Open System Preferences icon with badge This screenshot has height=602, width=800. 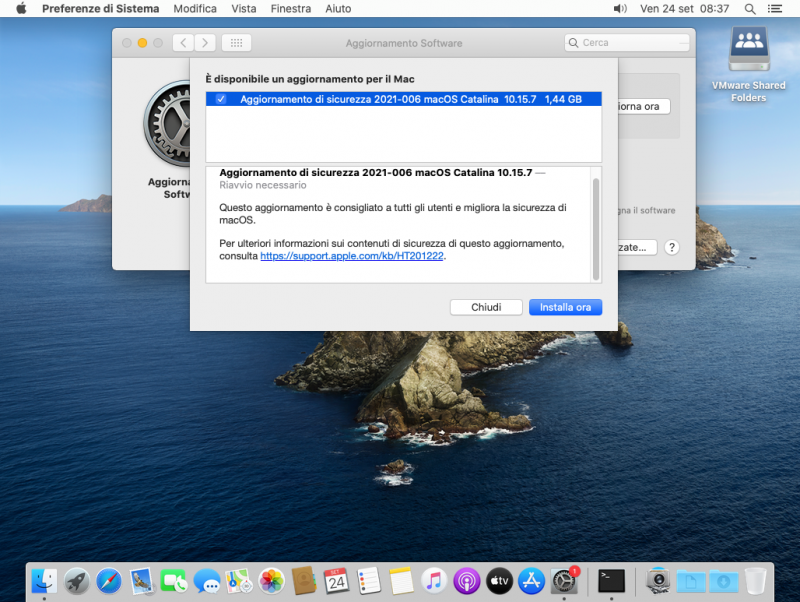pyautogui.click(x=564, y=581)
